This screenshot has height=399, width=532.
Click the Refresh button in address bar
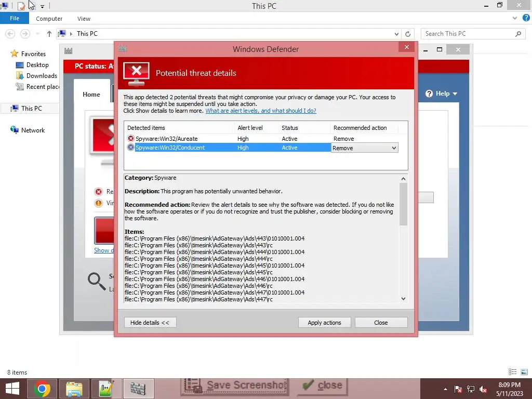click(x=408, y=34)
